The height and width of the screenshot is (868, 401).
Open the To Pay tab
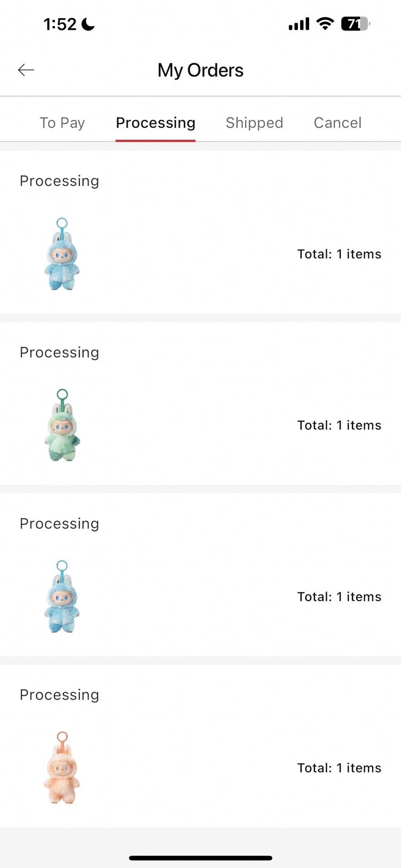[x=62, y=123]
